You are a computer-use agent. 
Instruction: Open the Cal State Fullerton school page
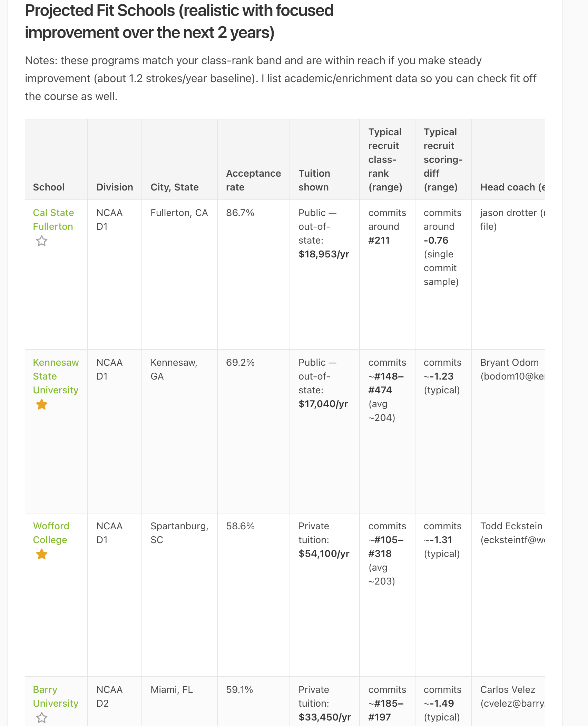pos(53,219)
